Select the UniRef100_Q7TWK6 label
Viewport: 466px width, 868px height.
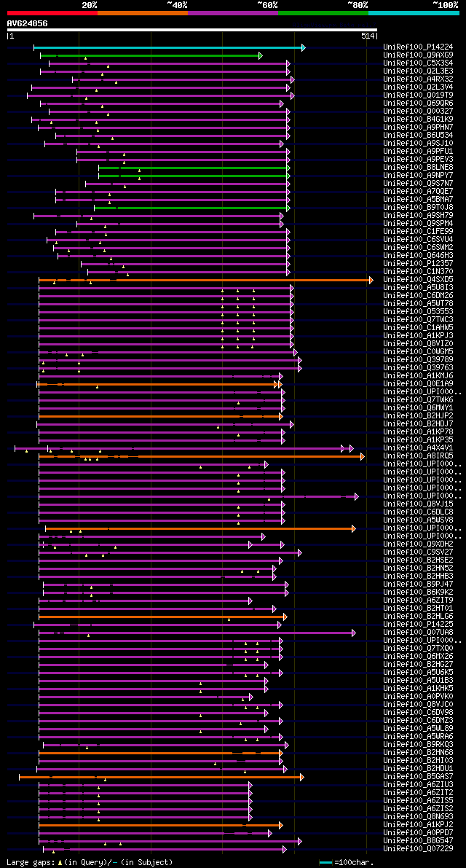coord(418,400)
